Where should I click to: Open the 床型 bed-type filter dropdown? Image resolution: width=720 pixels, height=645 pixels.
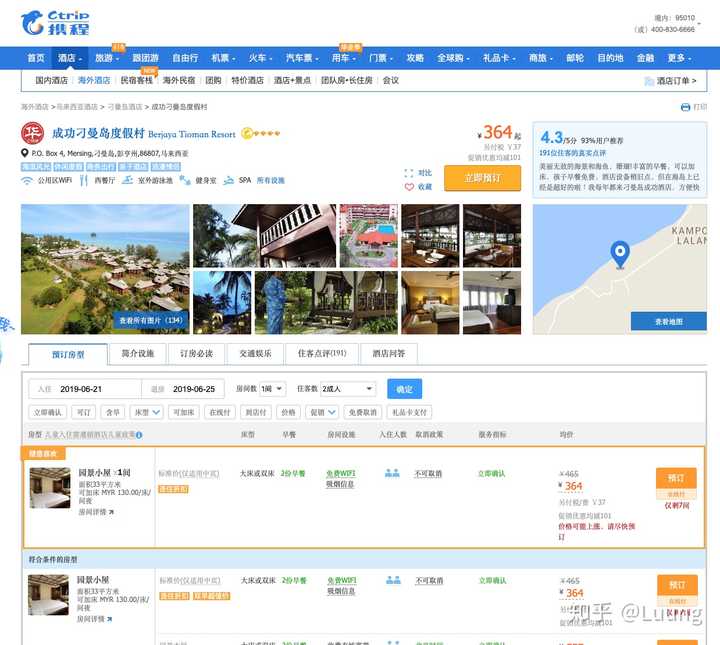point(146,412)
